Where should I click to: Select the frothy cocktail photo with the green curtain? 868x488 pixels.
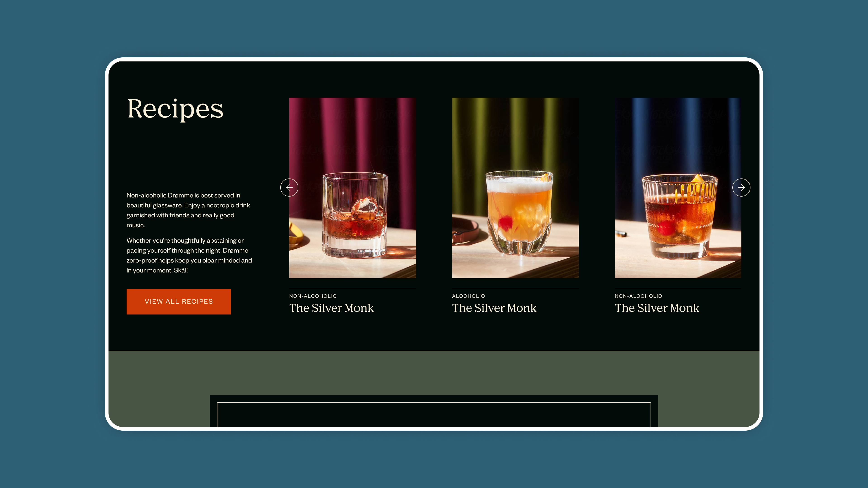(x=515, y=188)
